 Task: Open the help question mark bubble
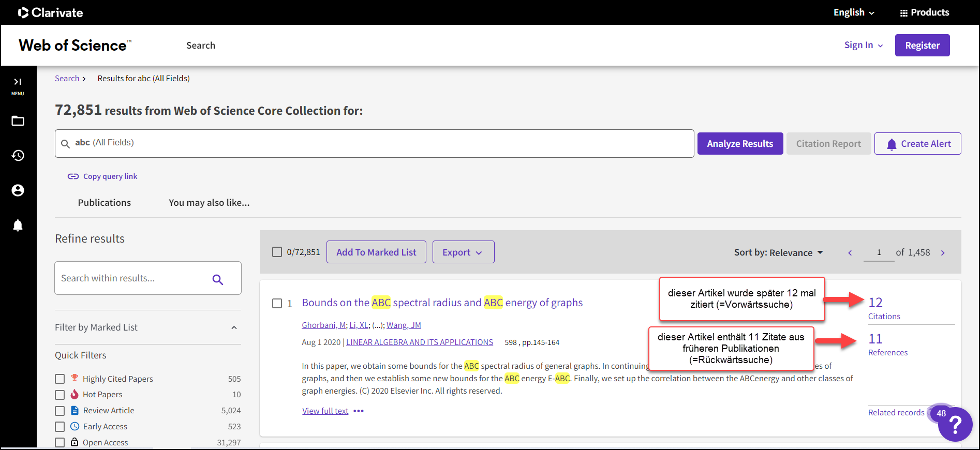click(x=955, y=424)
